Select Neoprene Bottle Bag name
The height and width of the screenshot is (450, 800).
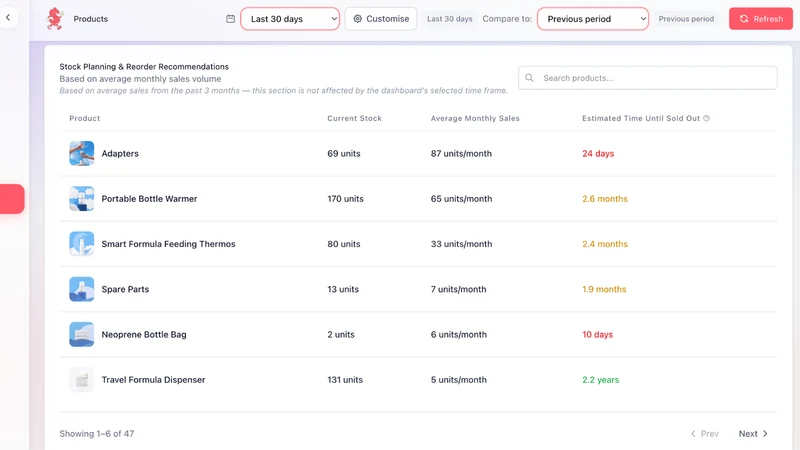click(144, 335)
